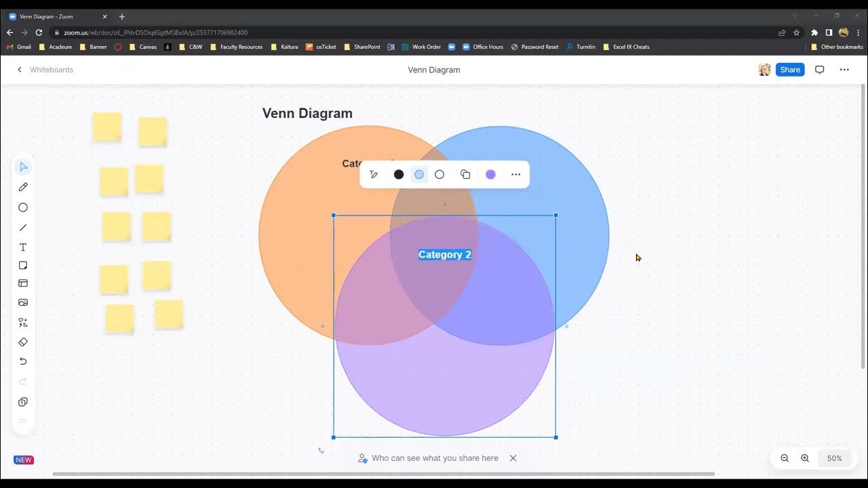Close the Venn Diagram - Zoom tab
This screenshot has width=868, height=488.
pos(104,16)
